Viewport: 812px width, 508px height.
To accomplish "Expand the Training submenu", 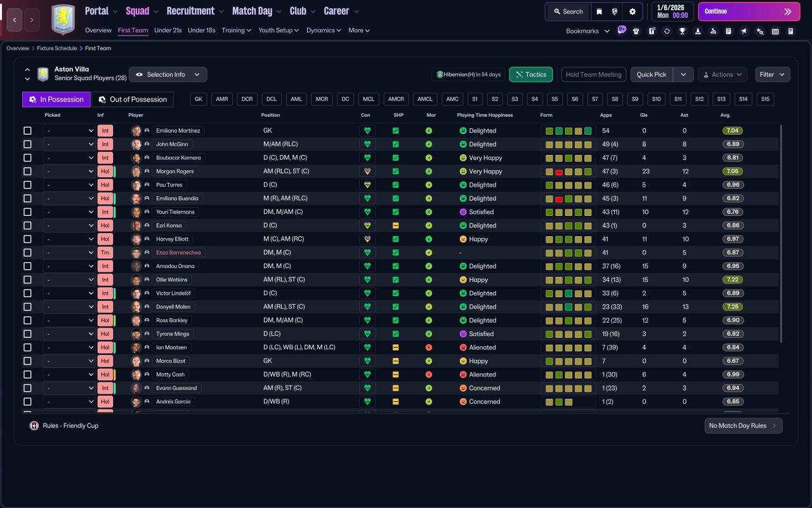I will point(237,30).
